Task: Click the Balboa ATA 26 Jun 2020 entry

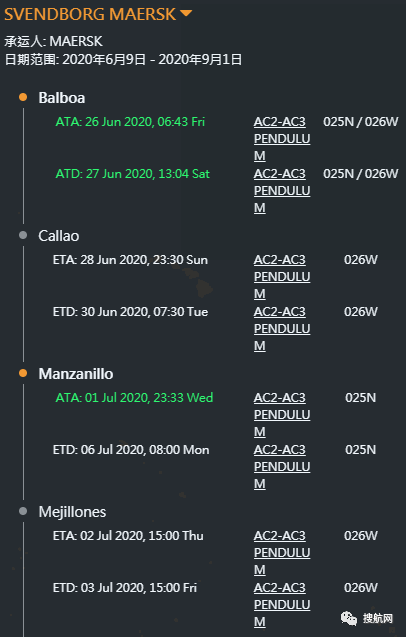Action: click(x=130, y=121)
